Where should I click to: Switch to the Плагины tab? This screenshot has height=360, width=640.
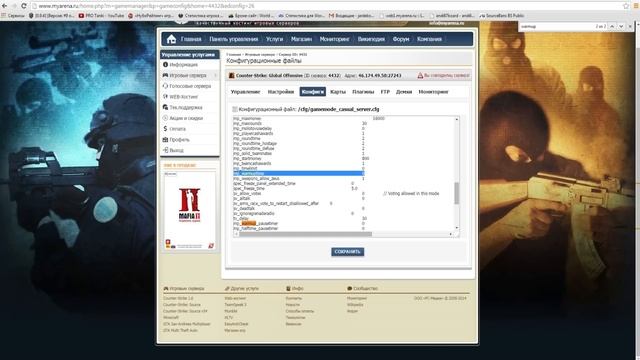click(363, 92)
